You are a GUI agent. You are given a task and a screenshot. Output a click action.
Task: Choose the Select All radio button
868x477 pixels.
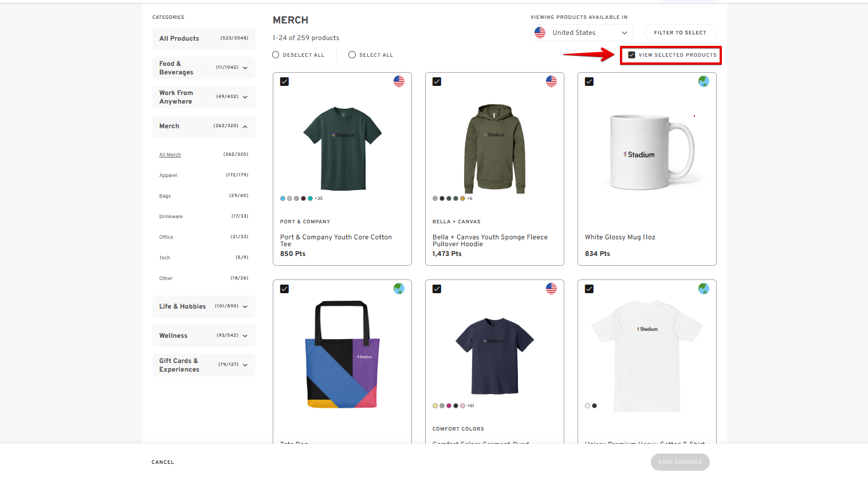click(352, 55)
